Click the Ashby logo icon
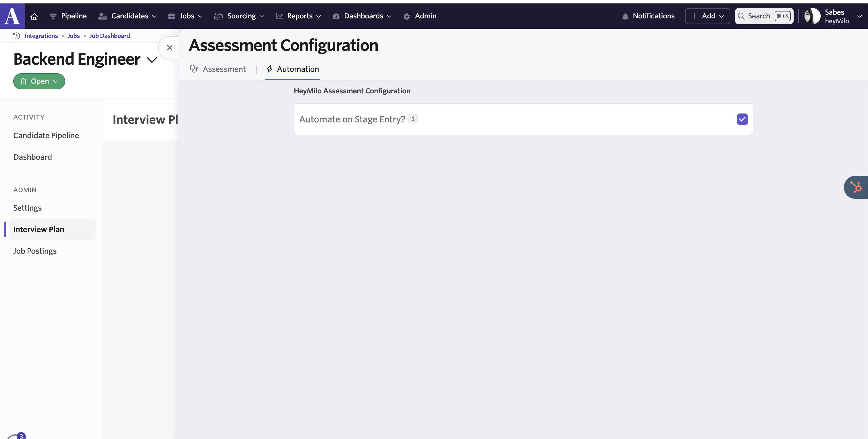 12,16
